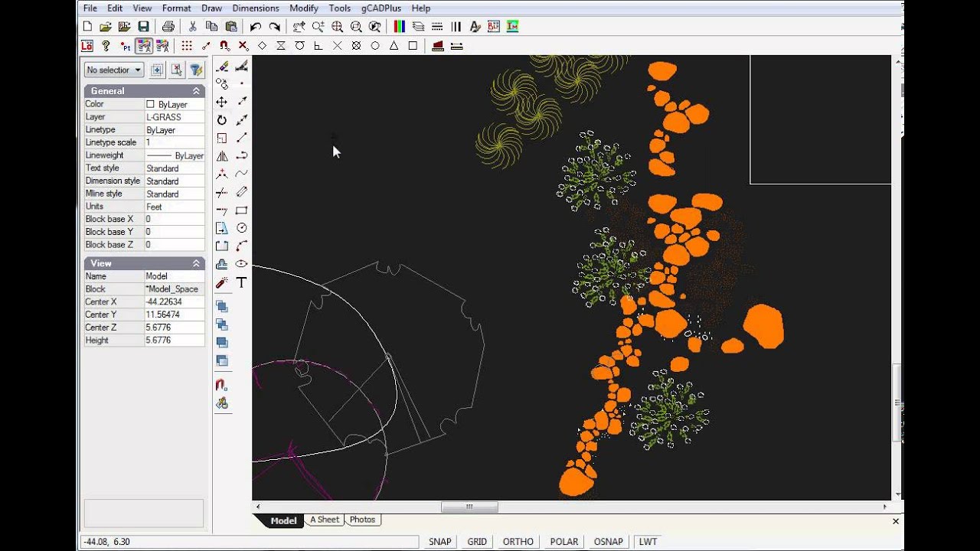Image resolution: width=980 pixels, height=551 pixels.
Task: Click the Linetype scale value field
Action: pos(175,142)
